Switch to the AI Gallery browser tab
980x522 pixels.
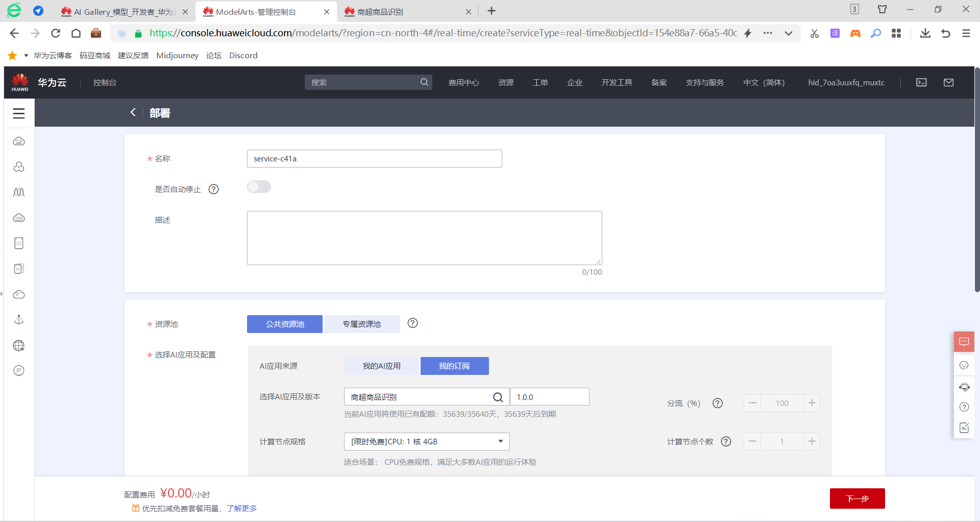[125, 12]
